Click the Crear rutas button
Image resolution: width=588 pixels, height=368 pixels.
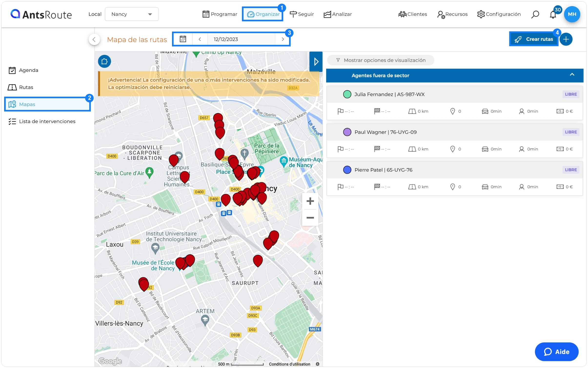click(x=533, y=39)
